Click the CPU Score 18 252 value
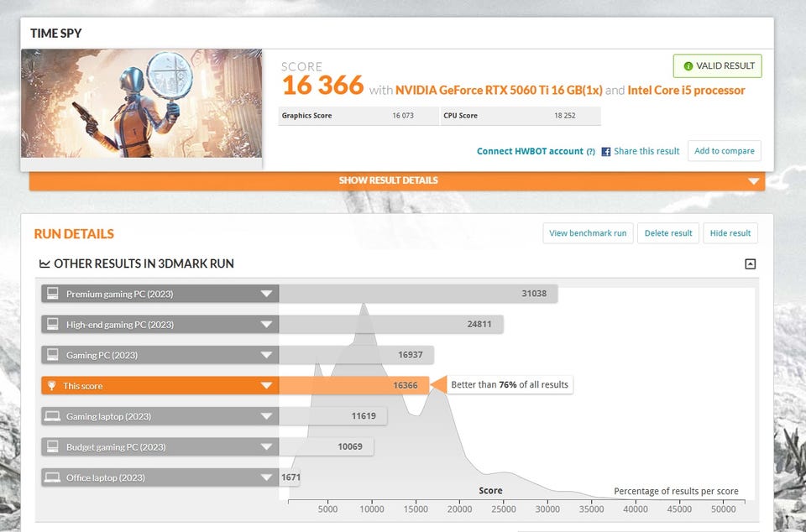Screen dimensions: 806x532 [x=565, y=116]
